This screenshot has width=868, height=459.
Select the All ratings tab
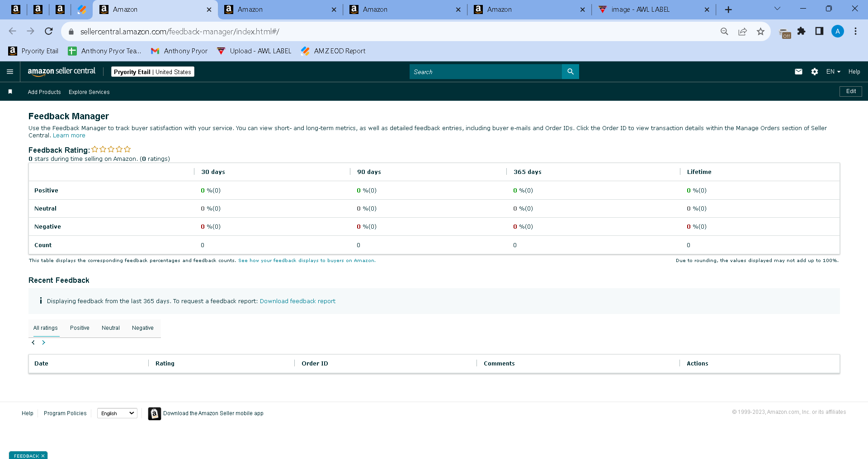(x=46, y=328)
